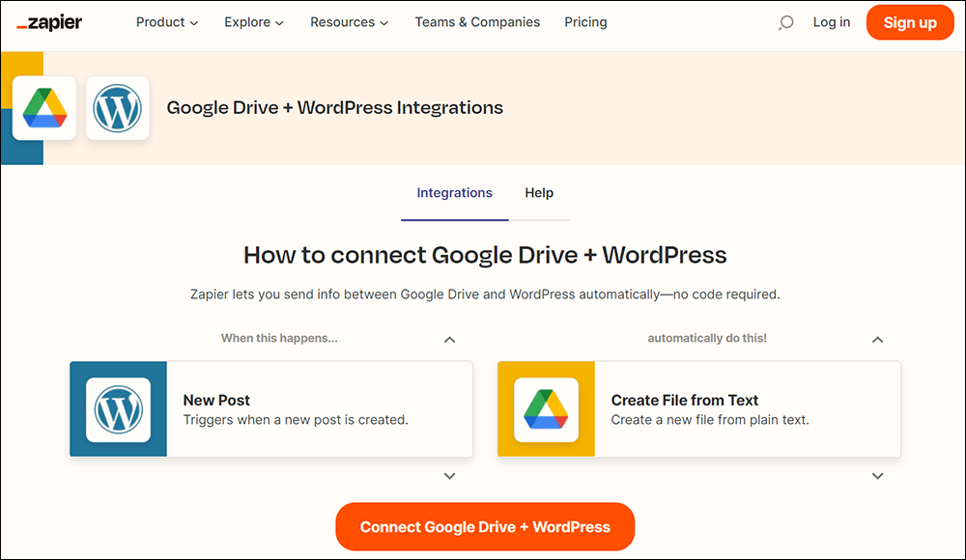This screenshot has height=560, width=966.
Task: Select the Create File from Text action card
Action: [699, 409]
